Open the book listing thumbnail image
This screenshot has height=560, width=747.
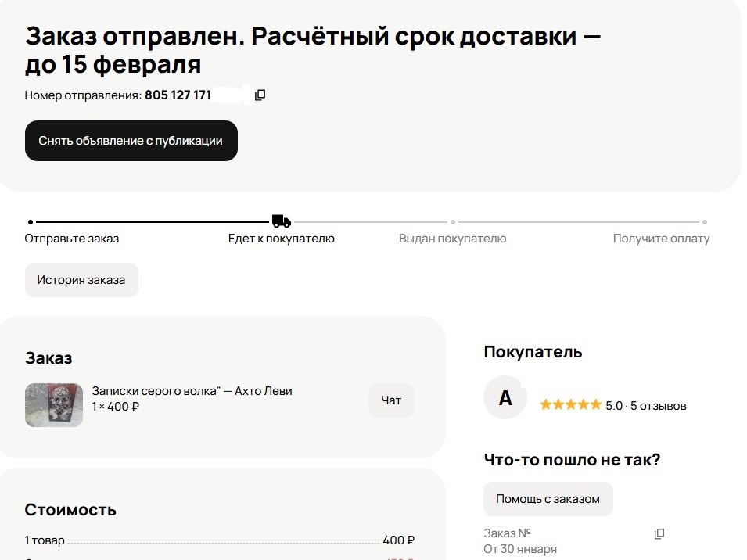coord(54,405)
